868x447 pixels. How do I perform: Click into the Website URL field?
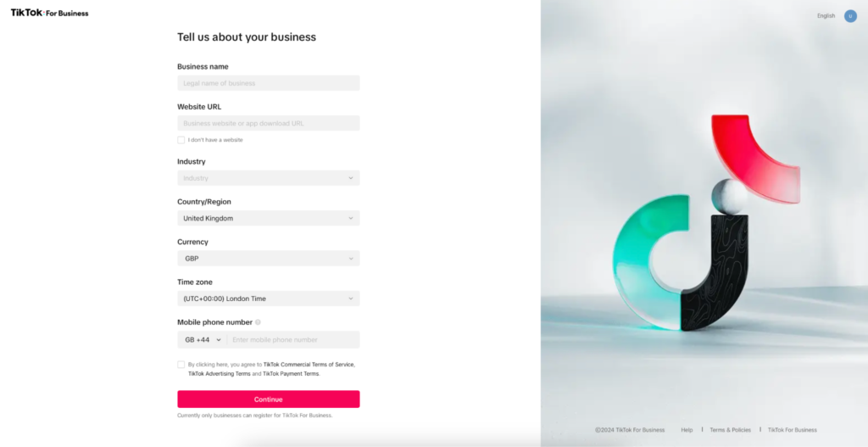pyautogui.click(x=268, y=123)
